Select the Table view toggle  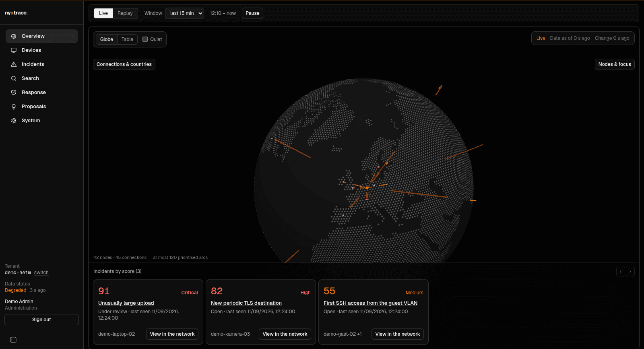pyautogui.click(x=127, y=39)
